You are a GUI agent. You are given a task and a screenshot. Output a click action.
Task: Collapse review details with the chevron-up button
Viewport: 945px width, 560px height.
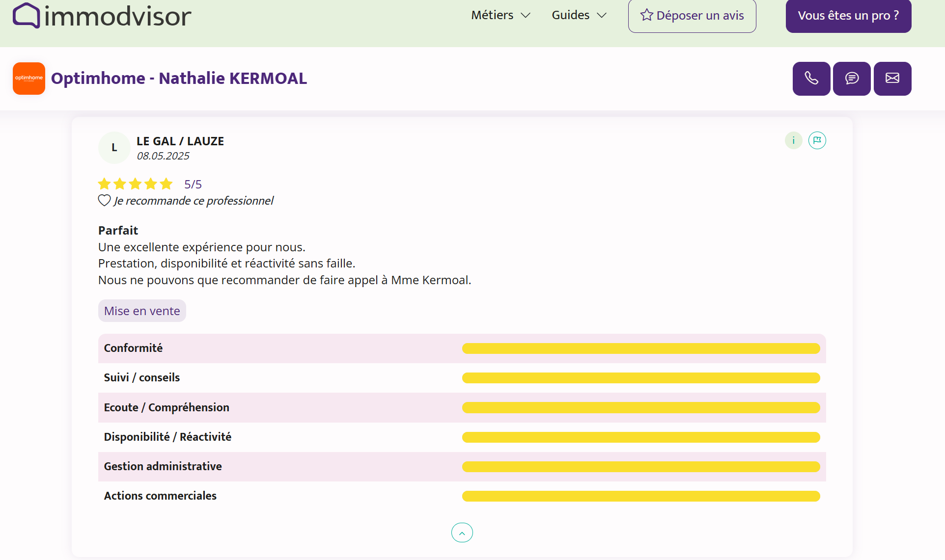pos(462,533)
